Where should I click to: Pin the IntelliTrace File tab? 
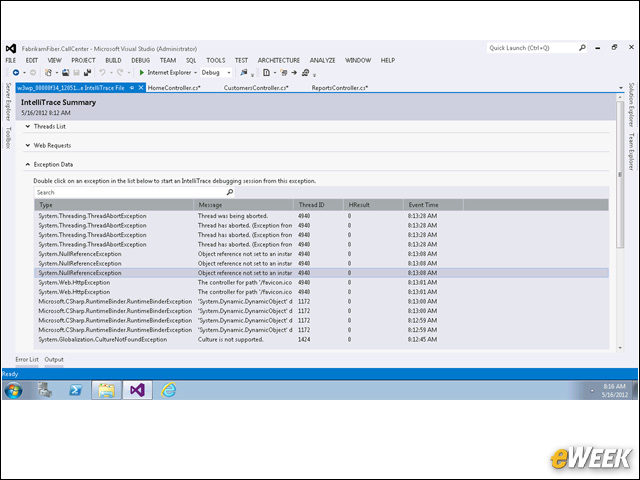pos(132,88)
